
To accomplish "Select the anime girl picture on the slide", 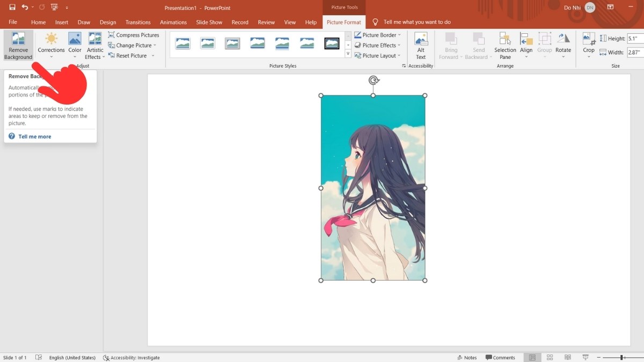I will tap(373, 188).
